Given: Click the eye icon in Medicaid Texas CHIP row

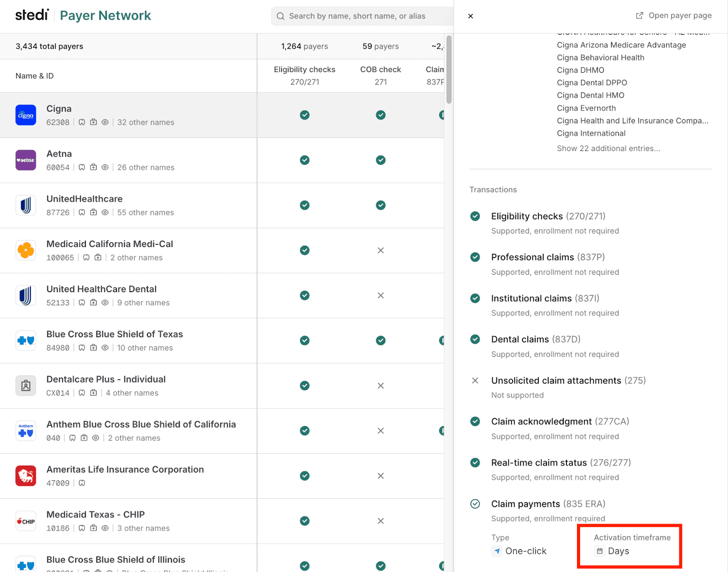Looking at the screenshot, I should 105,528.
